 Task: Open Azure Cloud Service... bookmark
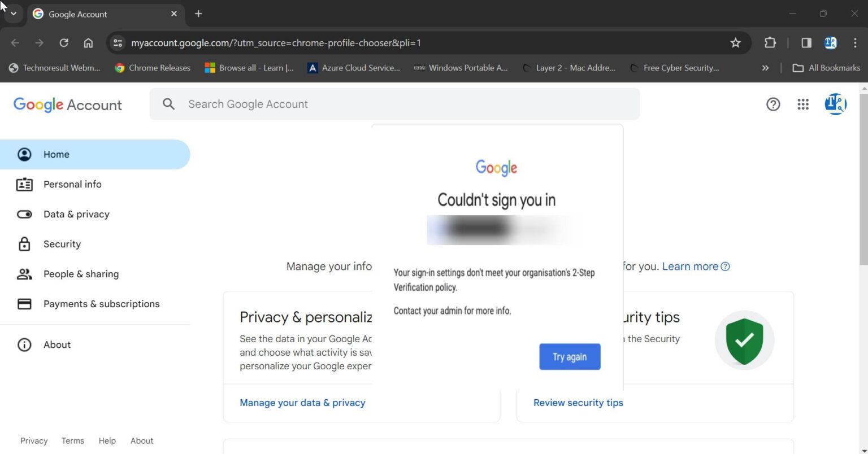(x=353, y=68)
